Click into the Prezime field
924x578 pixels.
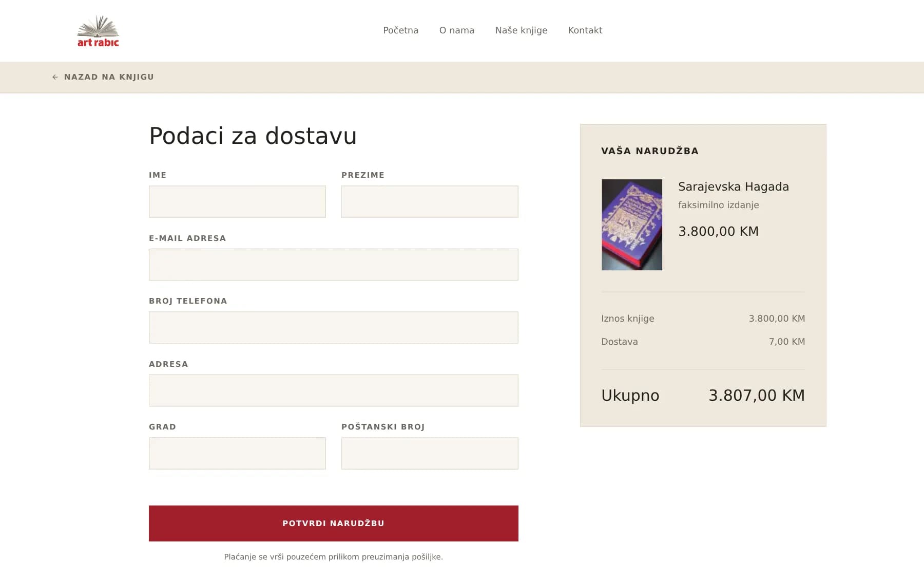tap(430, 201)
